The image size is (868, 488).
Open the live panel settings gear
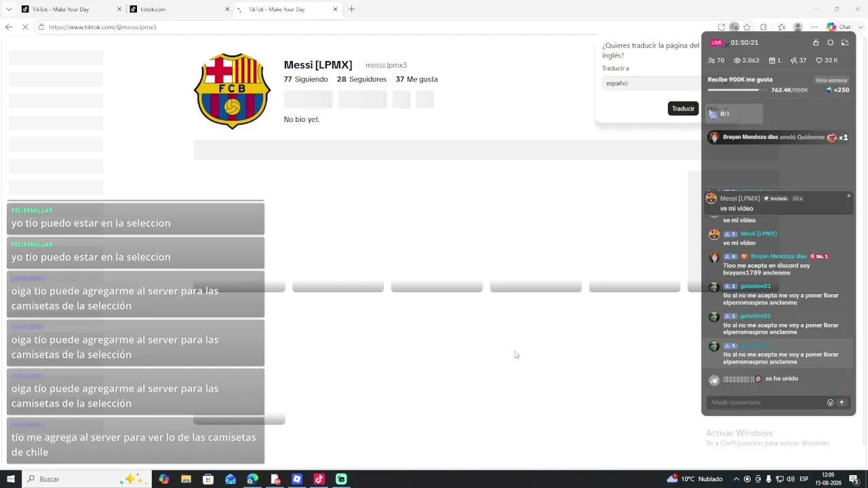[x=830, y=43]
